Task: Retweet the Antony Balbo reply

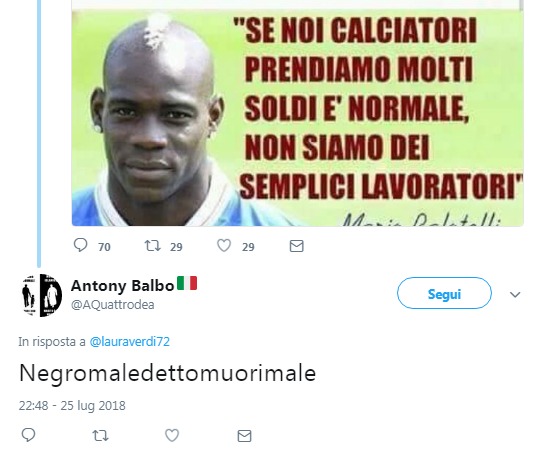Action: [x=100, y=435]
